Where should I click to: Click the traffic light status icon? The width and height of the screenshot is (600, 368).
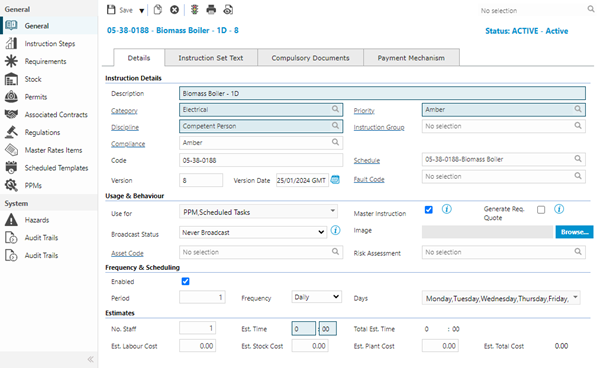coord(194,10)
